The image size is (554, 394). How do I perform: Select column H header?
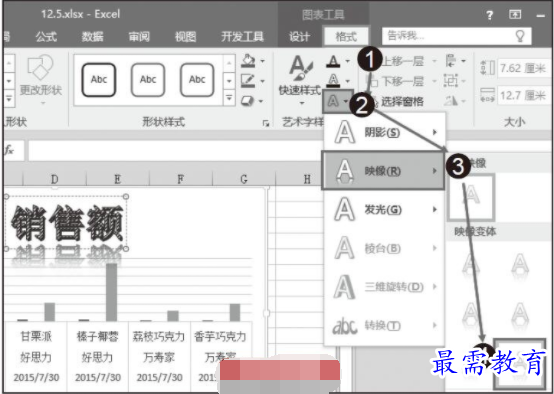coord(307,179)
